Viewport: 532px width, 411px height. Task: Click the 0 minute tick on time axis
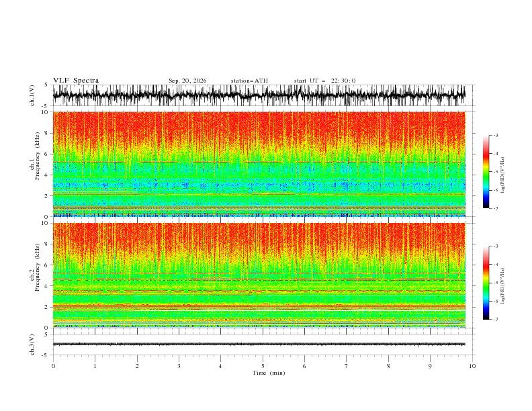pyautogui.click(x=53, y=366)
